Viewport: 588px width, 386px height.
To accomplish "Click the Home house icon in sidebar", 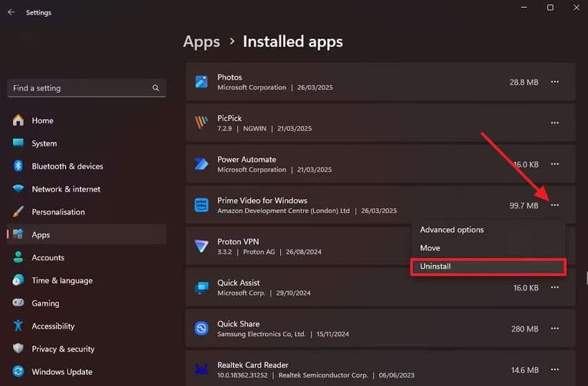I will (18, 120).
